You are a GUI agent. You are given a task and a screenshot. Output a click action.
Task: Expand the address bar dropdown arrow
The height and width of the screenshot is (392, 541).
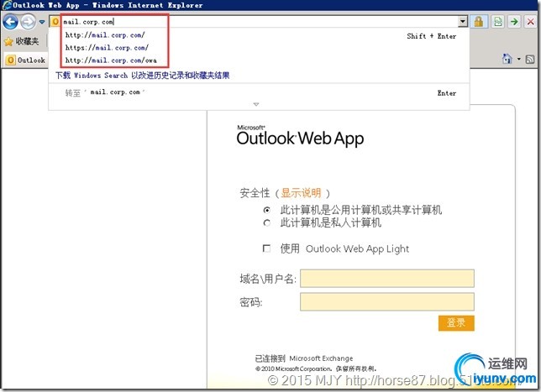[x=463, y=22]
